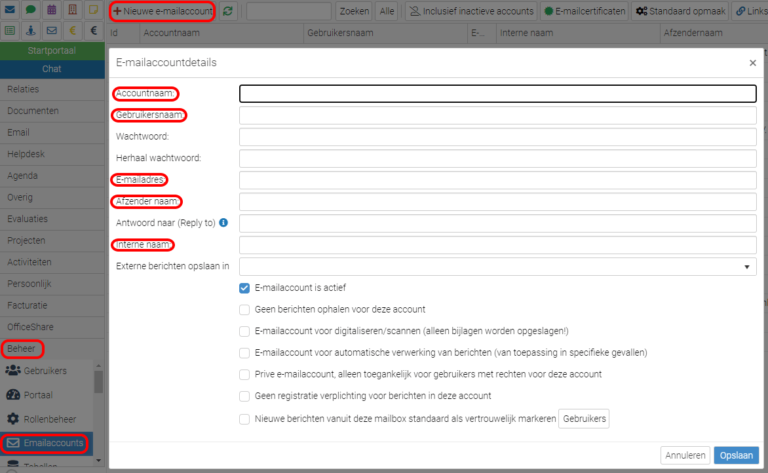Select Gebruikers under Beheer
Viewport: 768px width, 473px height.
coord(47,371)
